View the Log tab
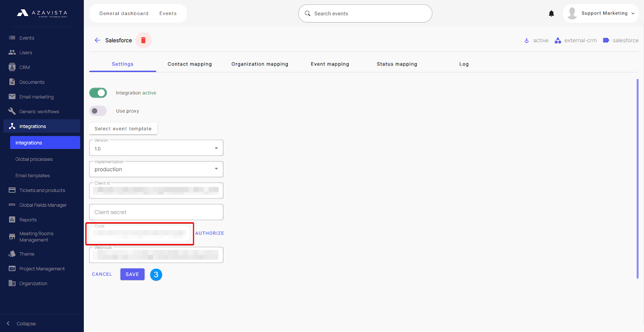The width and height of the screenshot is (644, 332). [464, 64]
